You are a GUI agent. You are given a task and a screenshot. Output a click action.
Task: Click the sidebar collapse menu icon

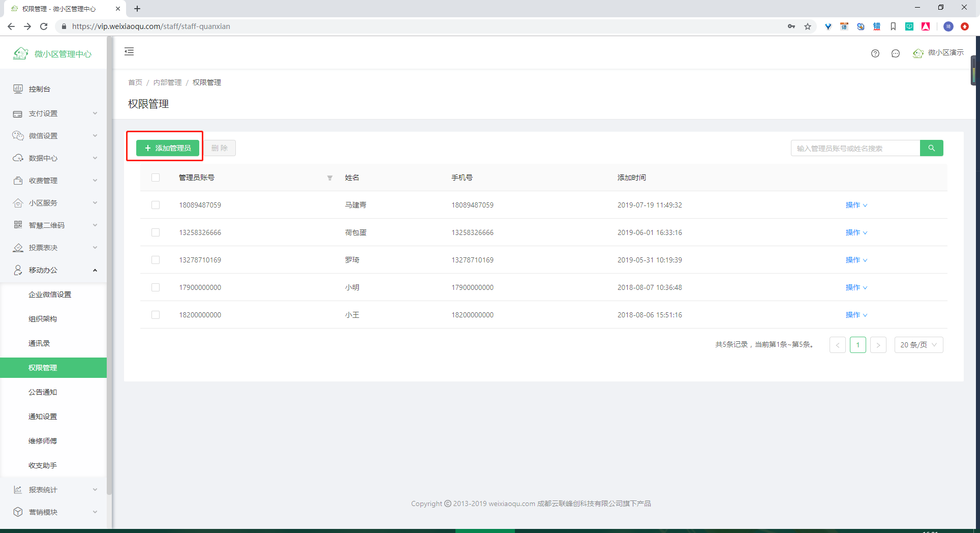[129, 51]
